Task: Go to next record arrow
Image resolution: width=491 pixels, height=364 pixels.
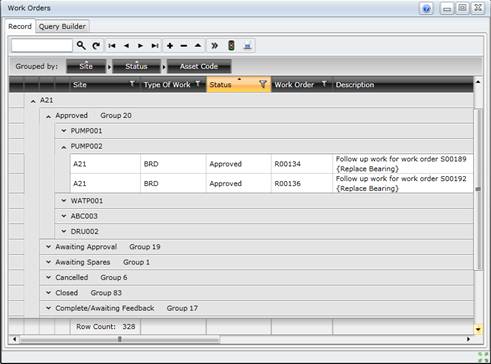Action: pos(140,46)
